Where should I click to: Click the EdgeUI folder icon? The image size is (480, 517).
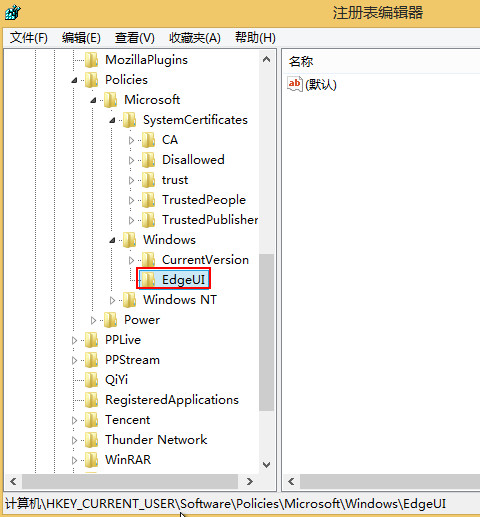click(149, 279)
